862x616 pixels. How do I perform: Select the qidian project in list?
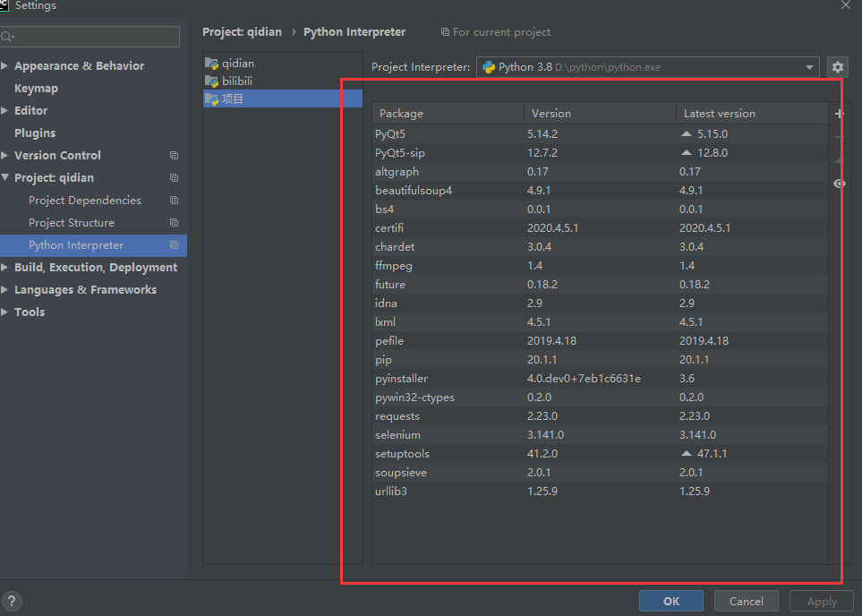point(283,64)
